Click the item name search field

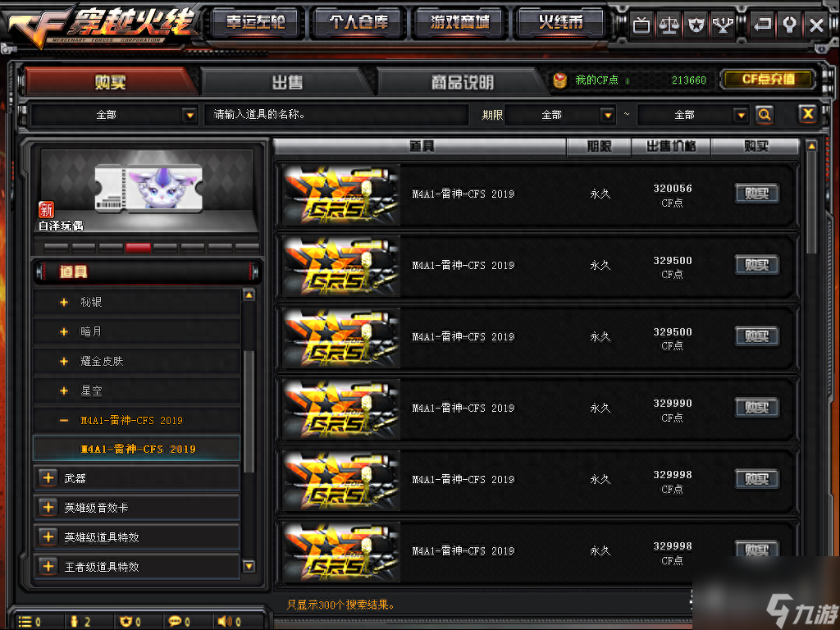(336, 115)
